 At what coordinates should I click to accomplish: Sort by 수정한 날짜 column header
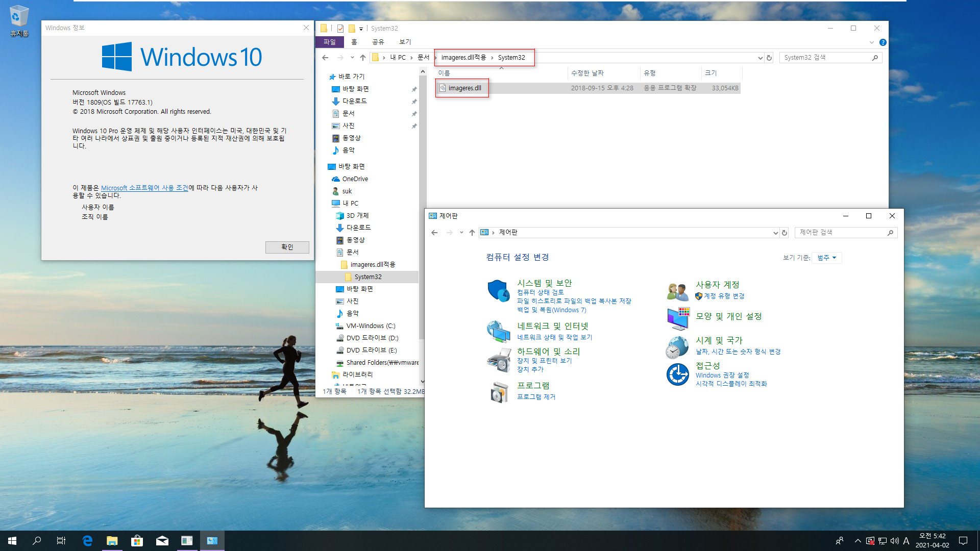603,73
